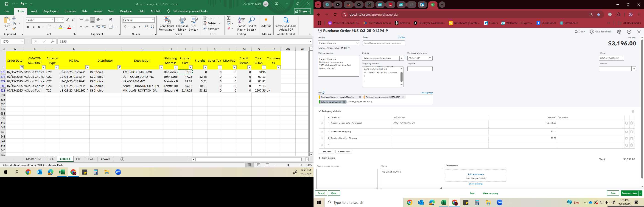Viewport: 644px width, 207px height.
Task: Click the Excel Share button
Action: tap(302, 11)
